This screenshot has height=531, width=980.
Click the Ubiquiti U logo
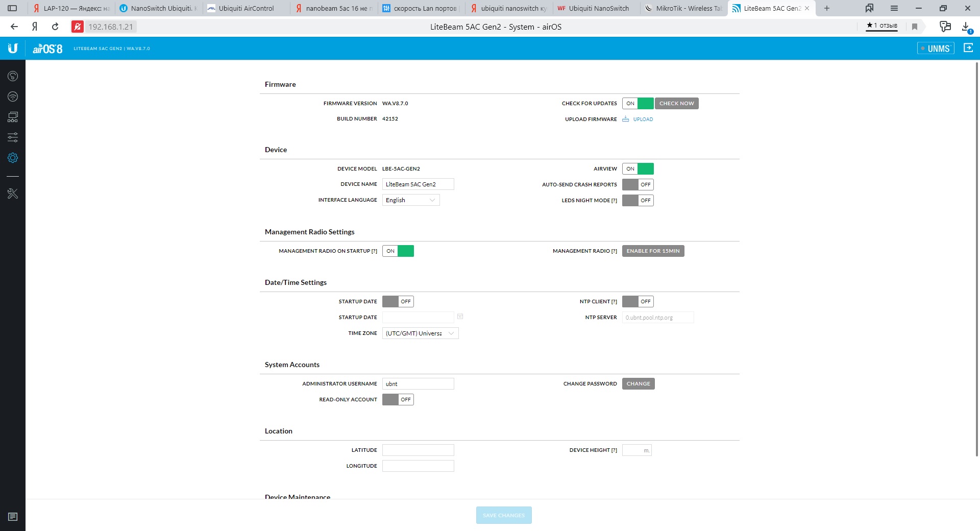click(13, 49)
